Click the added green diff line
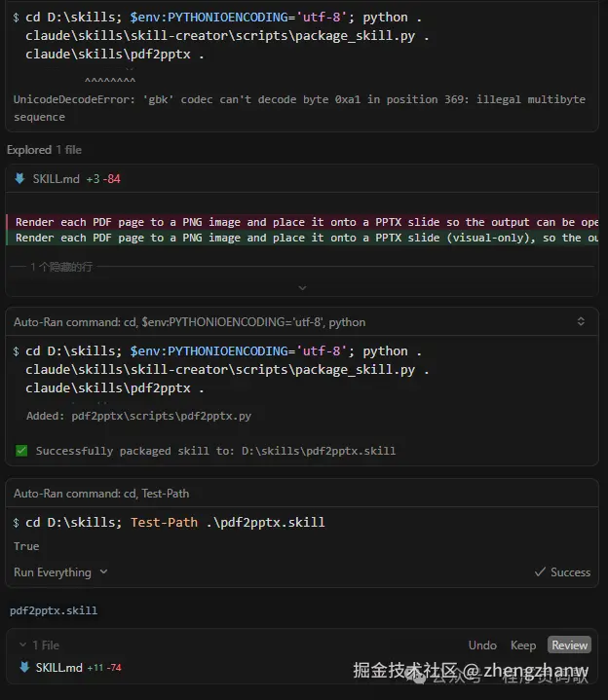The width and height of the screenshot is (608, 700). [x=302, y=238]
